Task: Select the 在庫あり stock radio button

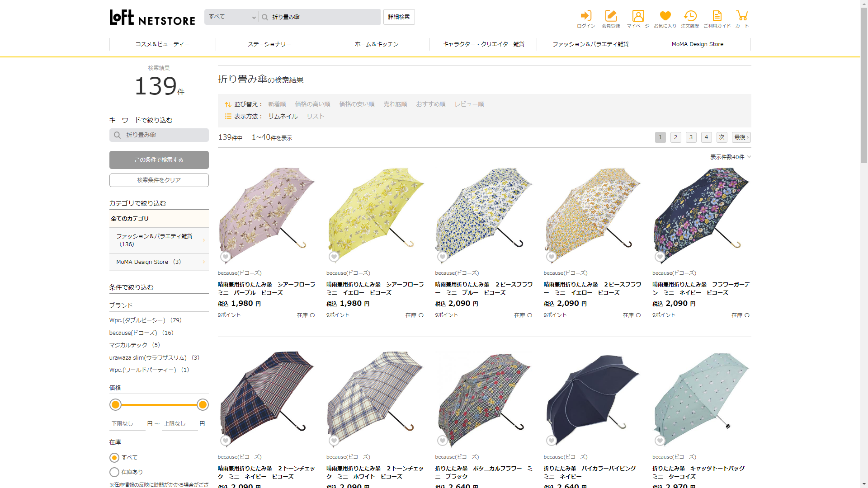Action: coord(114,472)
